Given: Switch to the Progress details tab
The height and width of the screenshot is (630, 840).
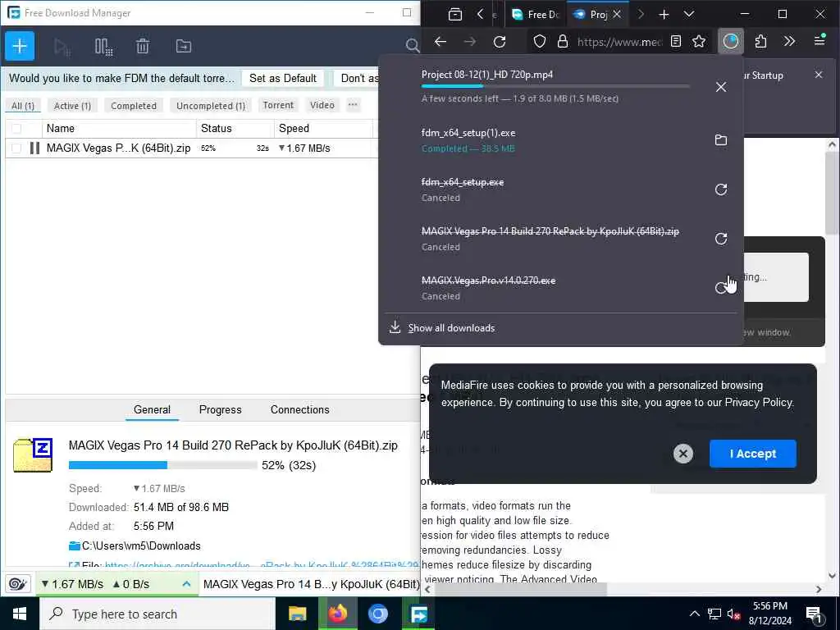Looking at the screenshot, I should click(x=220, y=410).
